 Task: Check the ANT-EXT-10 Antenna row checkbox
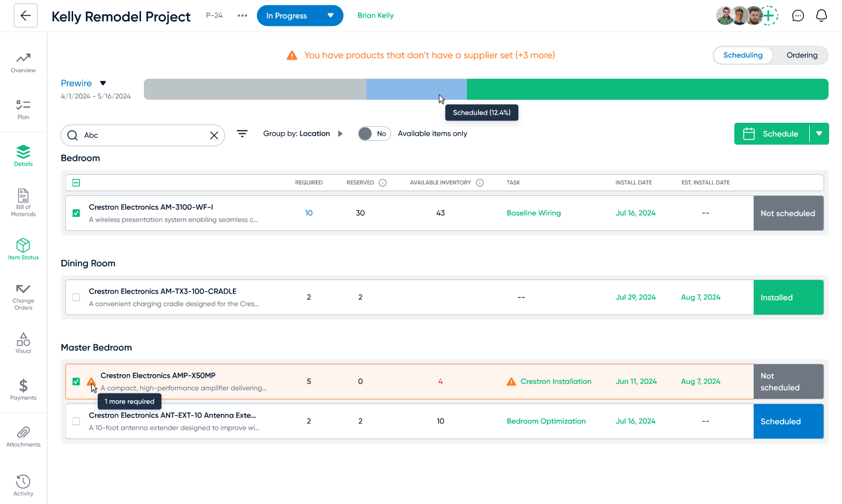(76, 421)
